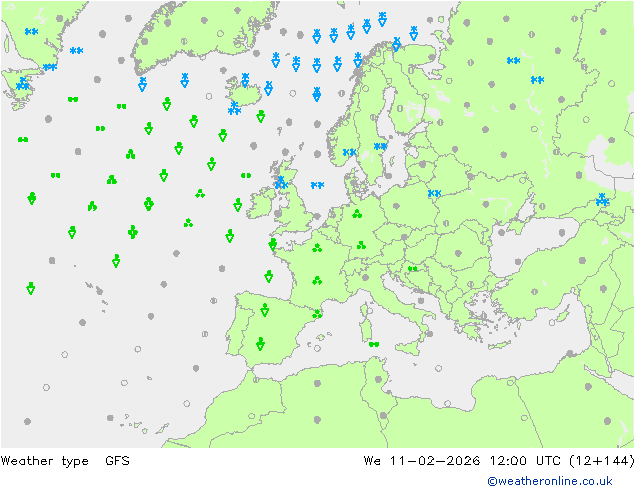Select the snow symbol southwest of Iceland
Viewport: 634px width, 490px height.
(x=234, y=108)
